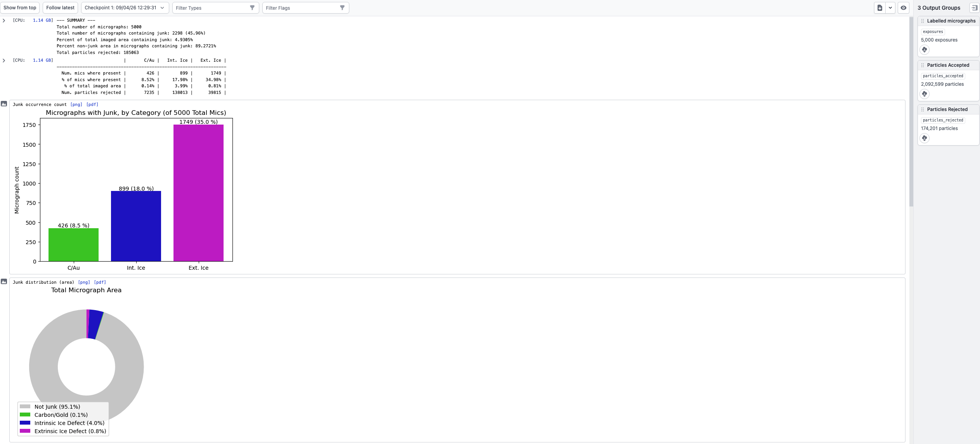Viewport: 980px width, 444px height.
Task: Grab the Particles Accepted drag handle
Action: tap(923, 65)
